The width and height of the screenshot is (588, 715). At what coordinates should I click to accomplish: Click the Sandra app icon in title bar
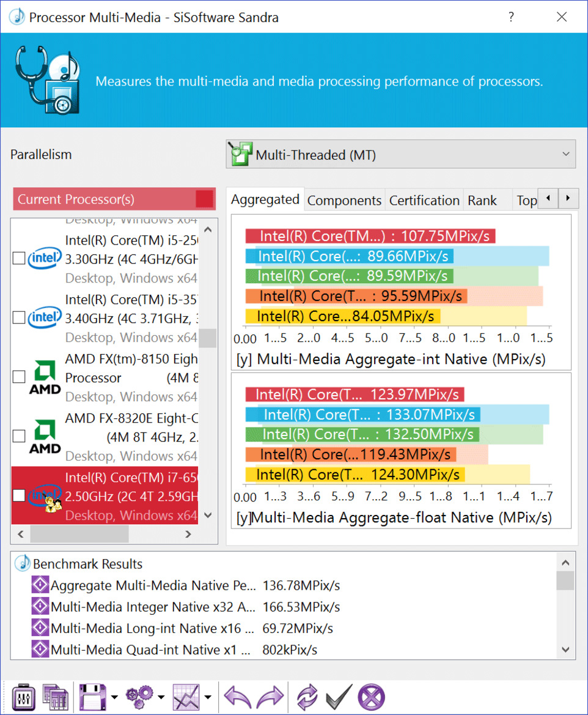[17, 17]
